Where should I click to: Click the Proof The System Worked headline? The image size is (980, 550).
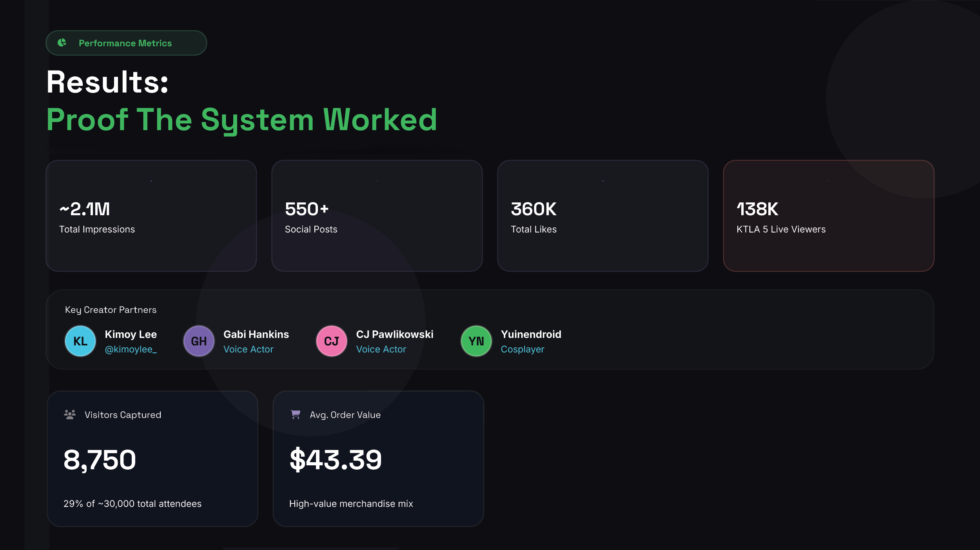coord(241,120)
